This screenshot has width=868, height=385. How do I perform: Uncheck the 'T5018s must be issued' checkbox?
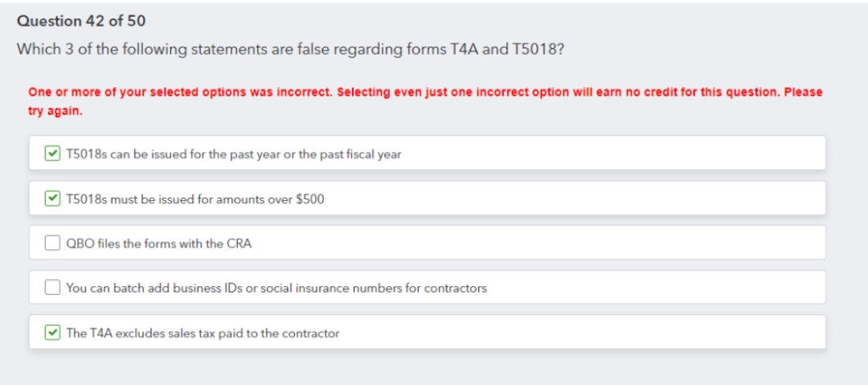tap(52, 199)
